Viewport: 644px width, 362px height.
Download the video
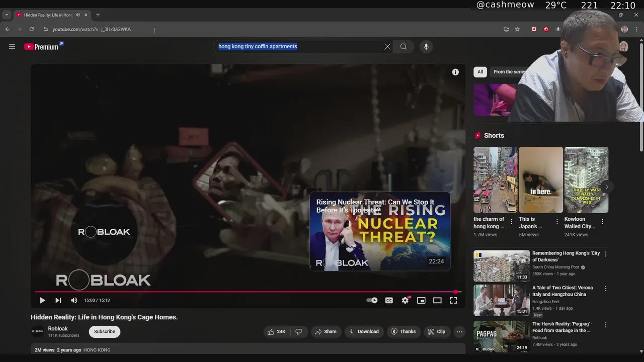364,332
